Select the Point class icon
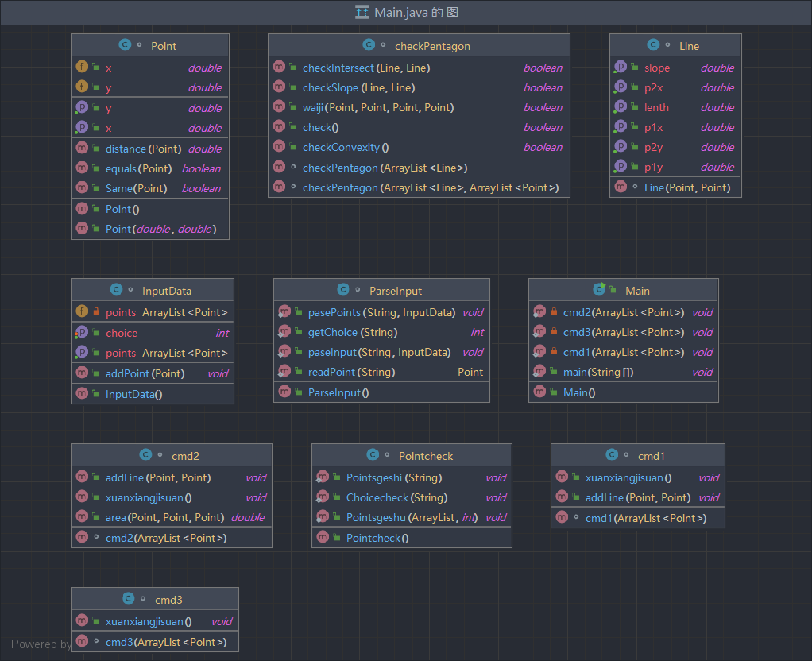Image resolution: width=812 pixels, height=661 pixels. click(x=125, y=45)
